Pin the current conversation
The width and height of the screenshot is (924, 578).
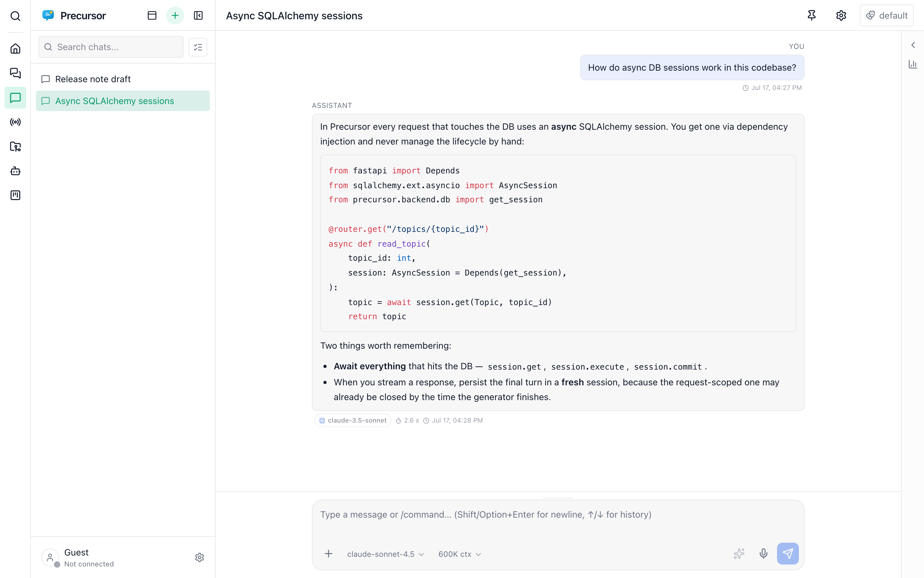(x=812, y=15)
